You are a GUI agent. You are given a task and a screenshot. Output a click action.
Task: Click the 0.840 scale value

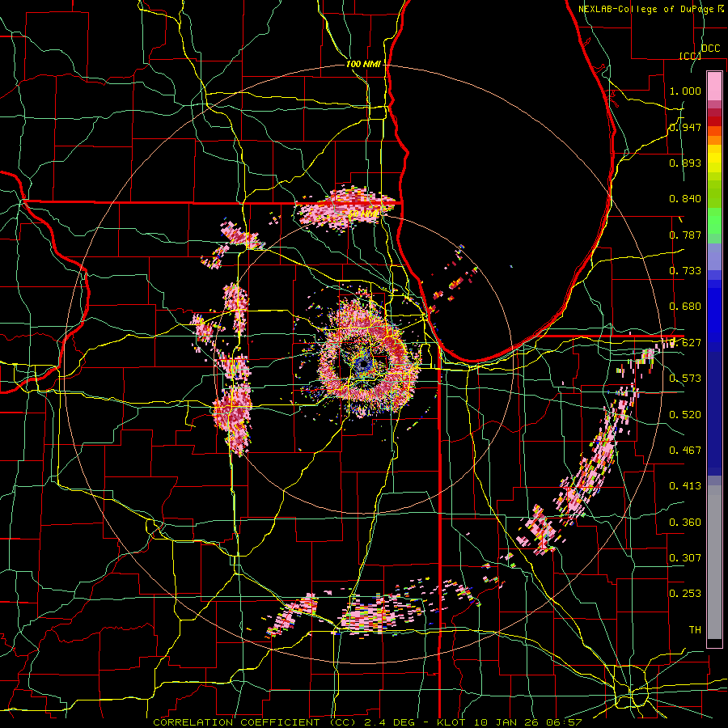coord(685,199)
